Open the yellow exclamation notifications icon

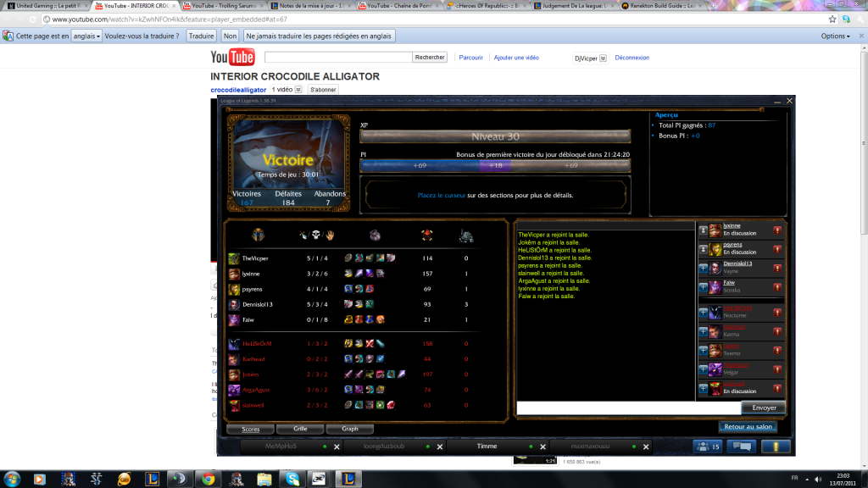[x=776, y=446]
